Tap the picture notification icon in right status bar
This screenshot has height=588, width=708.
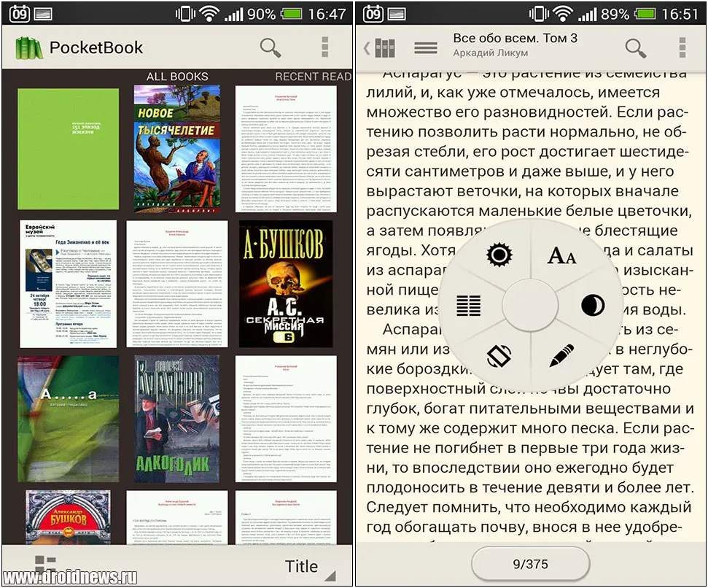pos(397,14)
